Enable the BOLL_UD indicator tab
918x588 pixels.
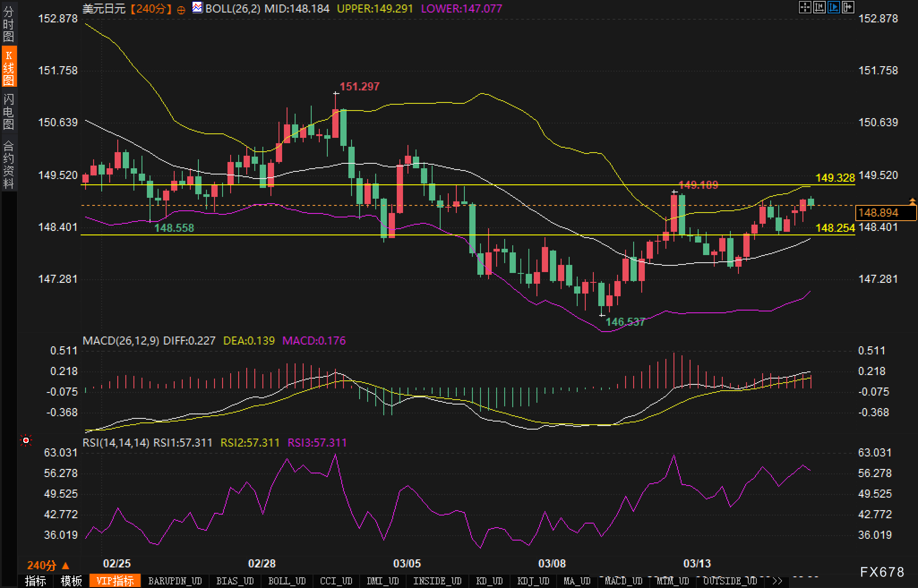click(x=287, y=581)
